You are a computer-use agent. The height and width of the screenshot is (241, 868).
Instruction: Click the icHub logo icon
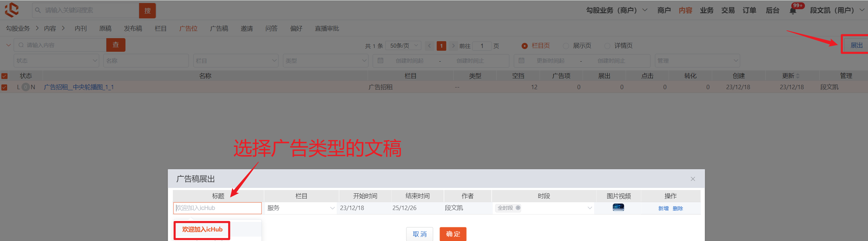click(12, 10)
